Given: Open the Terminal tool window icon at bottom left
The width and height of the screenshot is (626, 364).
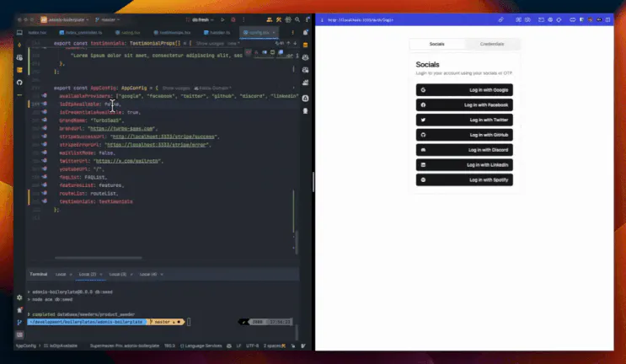Looking at the screenshot, I should point(19,335).
